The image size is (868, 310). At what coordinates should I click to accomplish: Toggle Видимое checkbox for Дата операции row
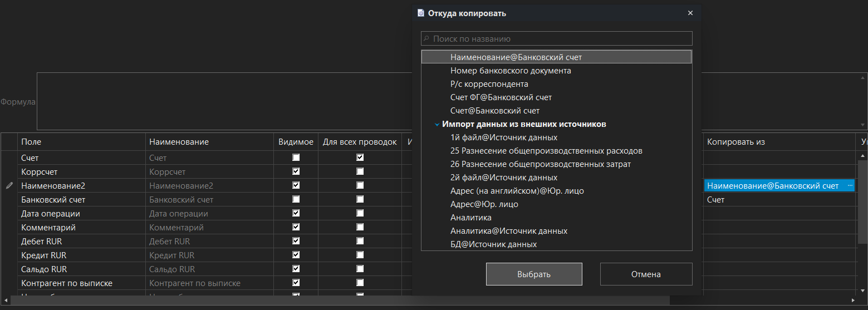[296, 213]
